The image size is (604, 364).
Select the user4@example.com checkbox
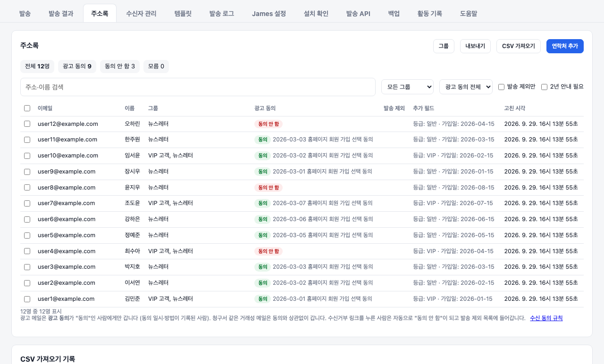(27, 251)
